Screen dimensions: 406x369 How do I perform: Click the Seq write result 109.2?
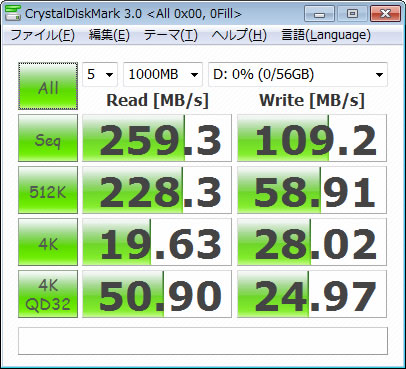(312, 138)
